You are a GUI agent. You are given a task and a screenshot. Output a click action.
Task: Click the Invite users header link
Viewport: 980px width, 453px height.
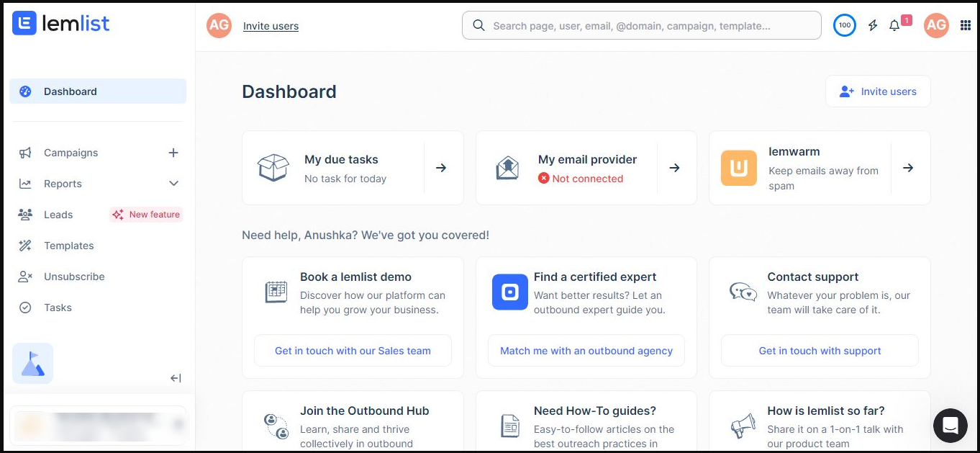pos(271,26)
